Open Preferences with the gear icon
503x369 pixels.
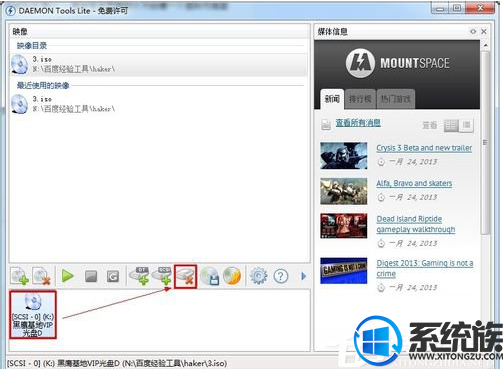tap(259, 276)
